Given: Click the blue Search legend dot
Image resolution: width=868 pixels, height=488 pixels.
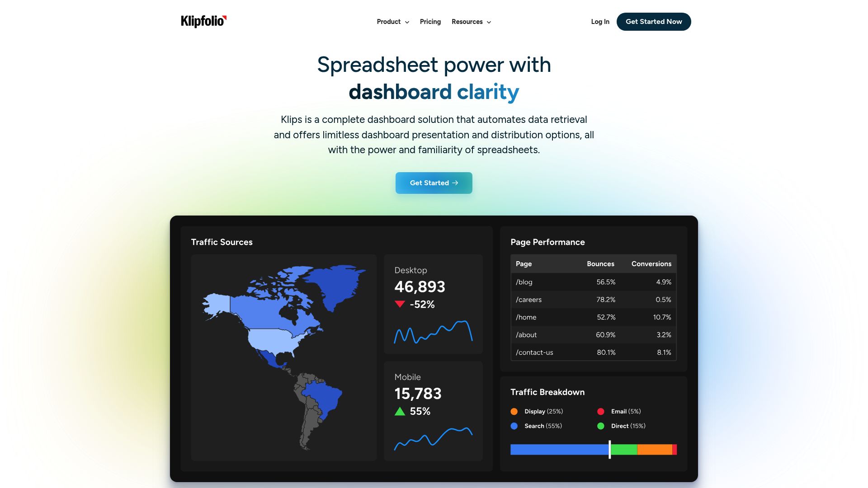Looking at the screenshot, I should (514, 426).
